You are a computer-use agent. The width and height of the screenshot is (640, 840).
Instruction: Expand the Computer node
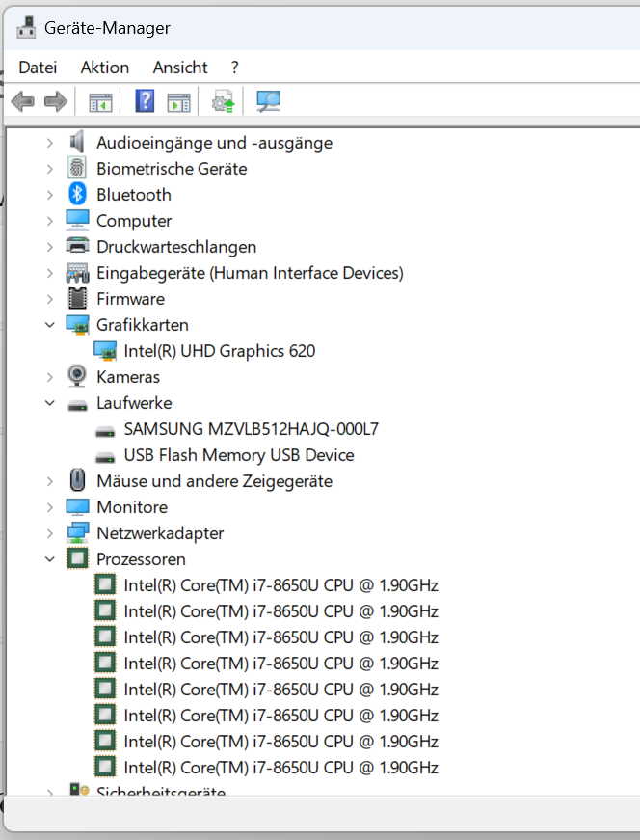coord(50,221)
